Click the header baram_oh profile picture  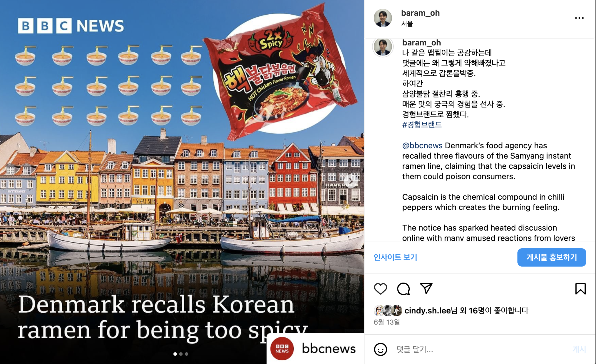(x=383, y=18)
